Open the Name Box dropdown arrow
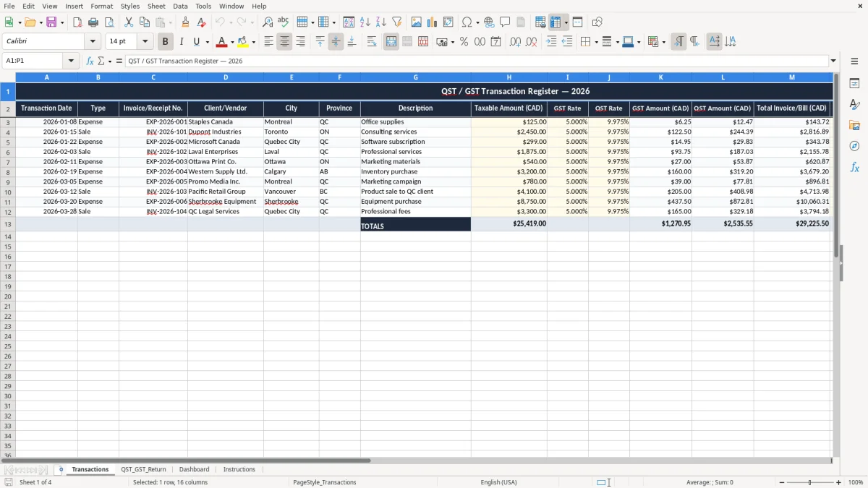Image resolution: width=868 pixels, height=488 pixels. tap(71, 61)
